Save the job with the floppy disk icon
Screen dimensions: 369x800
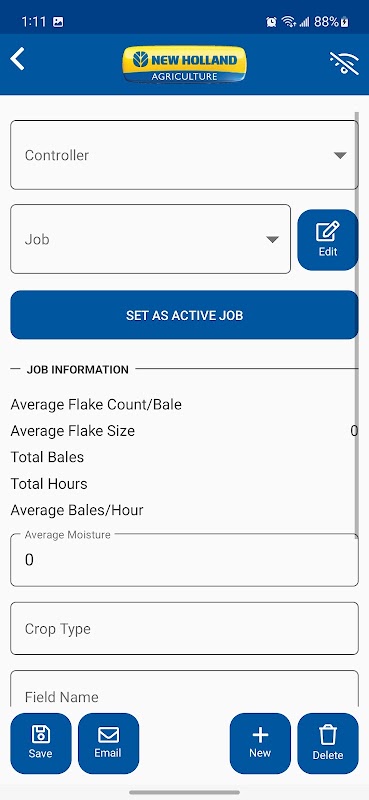pyautogui.click(x=41, y=743)
